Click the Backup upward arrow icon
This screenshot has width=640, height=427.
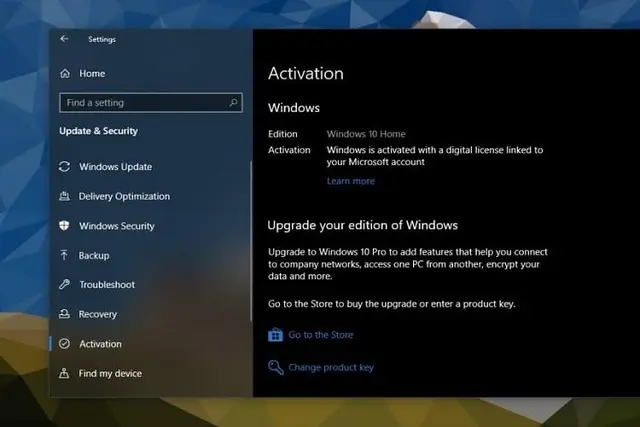tap(64, 255)
